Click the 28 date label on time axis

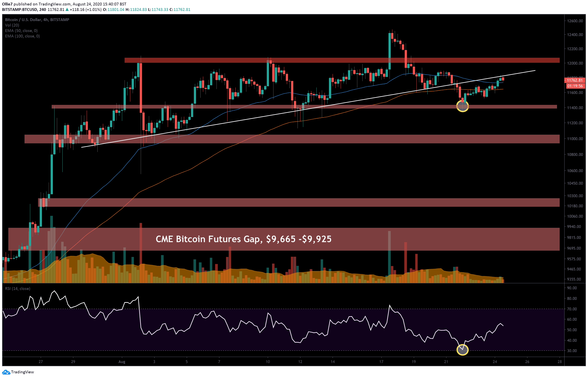(x=559, y=362)
